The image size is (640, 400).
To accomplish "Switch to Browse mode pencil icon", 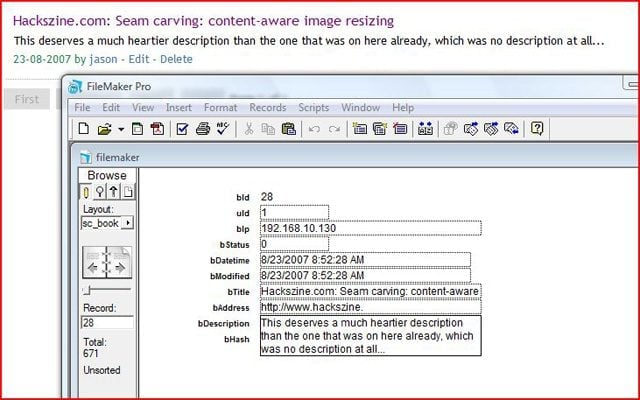I will click(86, 192).
